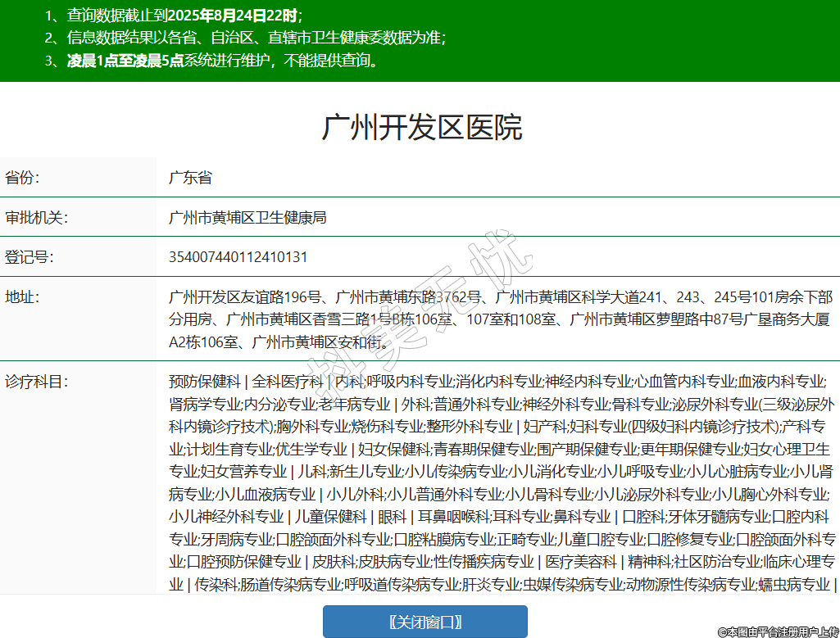Select the 登记号 row label
This screenshot has width=840, height=638.
pyautogui.click(x=30, y=257)
